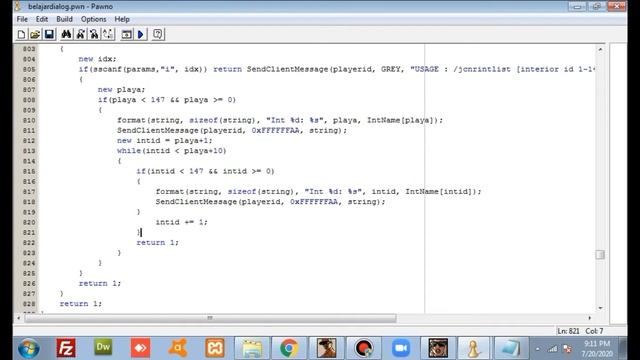The height and width of the screenshot is (360, 640).
Task: Open the Help menu
Action: tap(122, 19)
